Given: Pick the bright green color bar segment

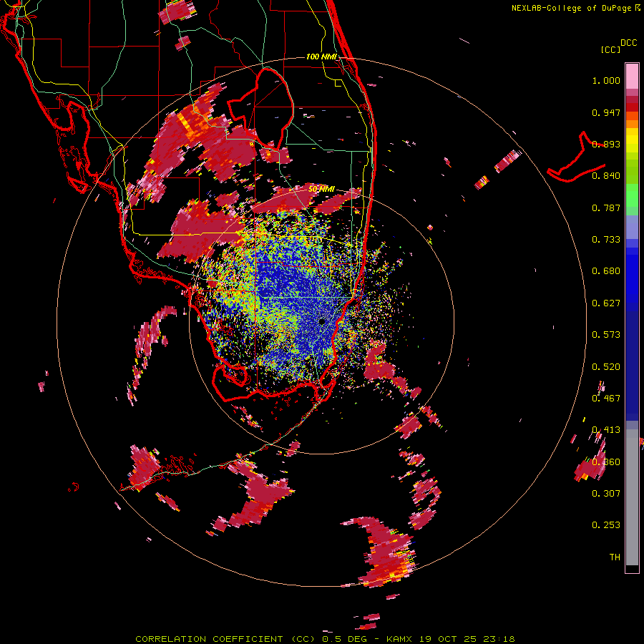Looking at the screenshot, I should tap(632, 196).
